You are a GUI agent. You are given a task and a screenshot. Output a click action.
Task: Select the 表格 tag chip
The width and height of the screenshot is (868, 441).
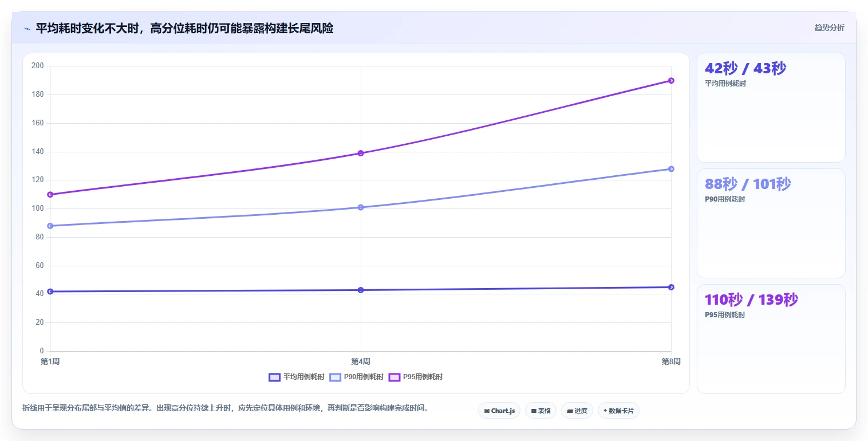[540, 411]
